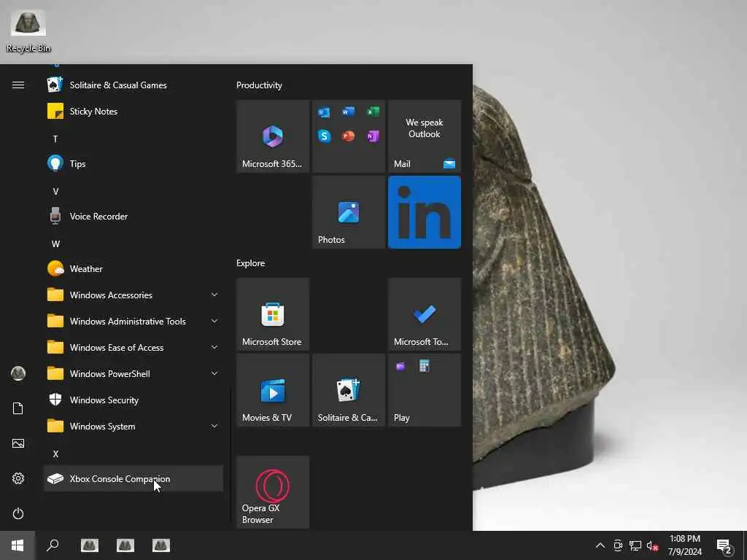Open the Microsoft 365 tile

tap(273, 136)
